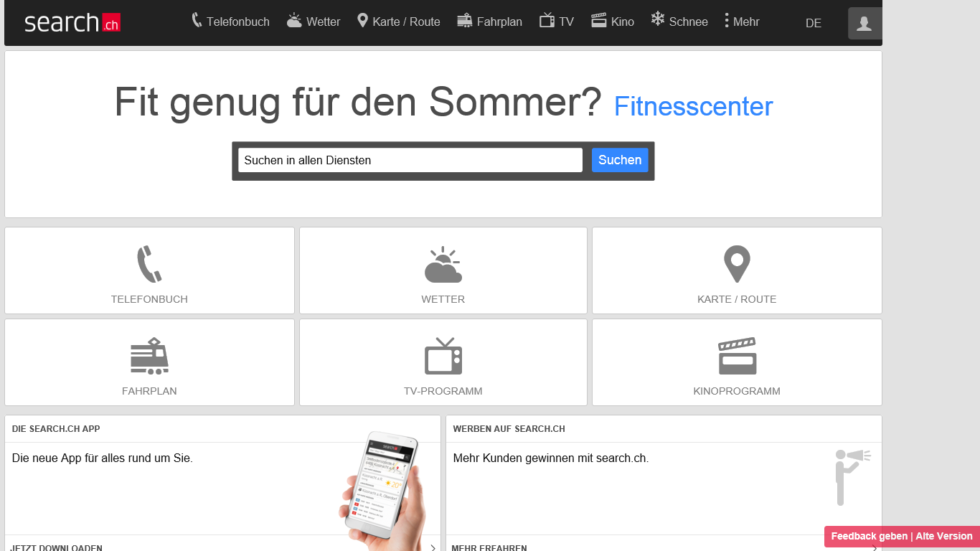
Task: Expand the Jetzt Downloaden chevron arrow
Action: (433, 547)
